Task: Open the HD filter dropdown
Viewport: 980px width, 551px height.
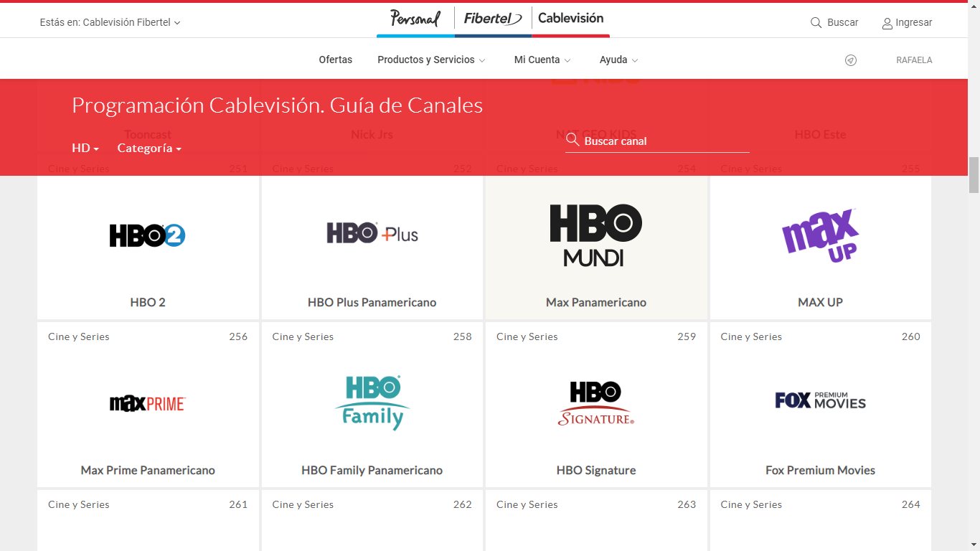Action: click(85, 148)
